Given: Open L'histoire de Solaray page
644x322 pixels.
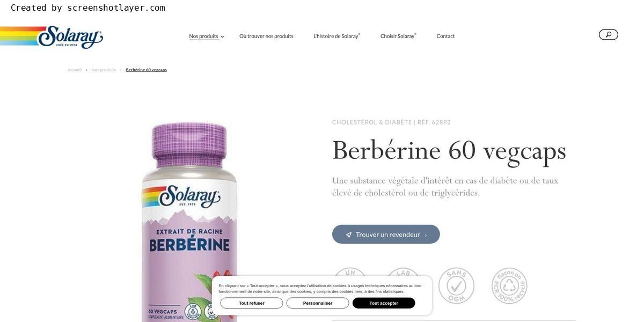Looking at the screenshot, I should point(336,36).
